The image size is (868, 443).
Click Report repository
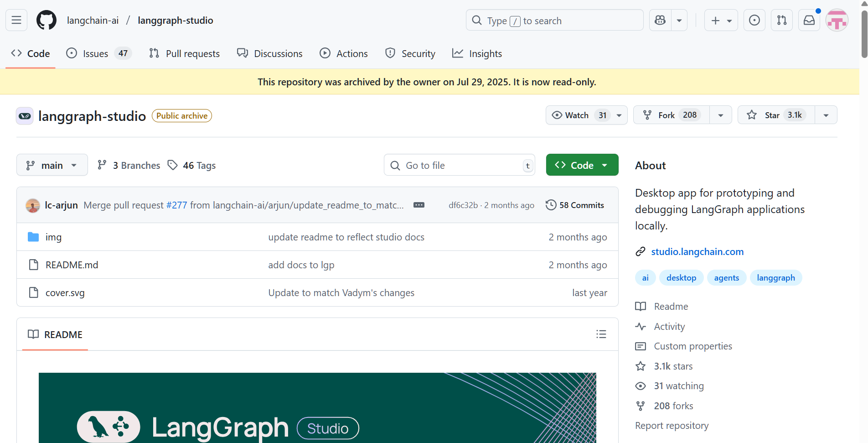[x=672, y=426]
